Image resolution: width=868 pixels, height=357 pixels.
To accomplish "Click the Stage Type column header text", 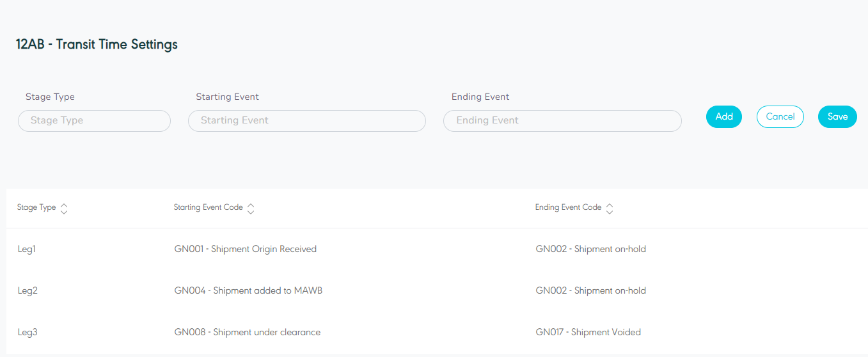I will click(x=36, y=208).
